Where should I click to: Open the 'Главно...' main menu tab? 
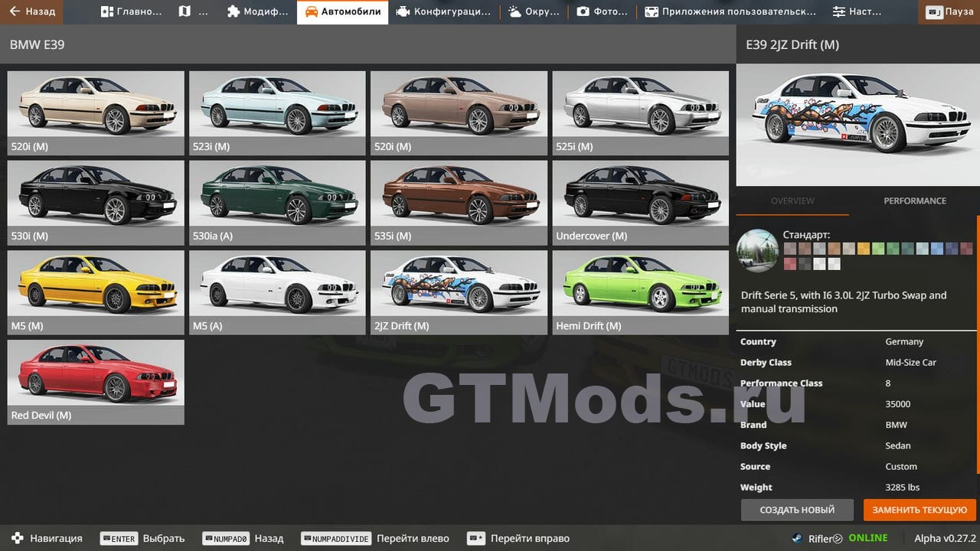point(131,12)
